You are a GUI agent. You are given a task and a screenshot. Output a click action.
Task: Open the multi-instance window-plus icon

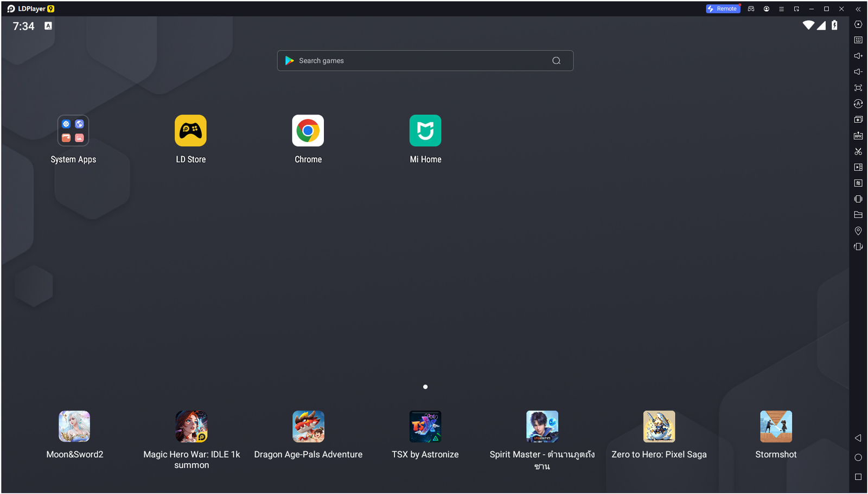pyautogui.click(x=858, y=119)
